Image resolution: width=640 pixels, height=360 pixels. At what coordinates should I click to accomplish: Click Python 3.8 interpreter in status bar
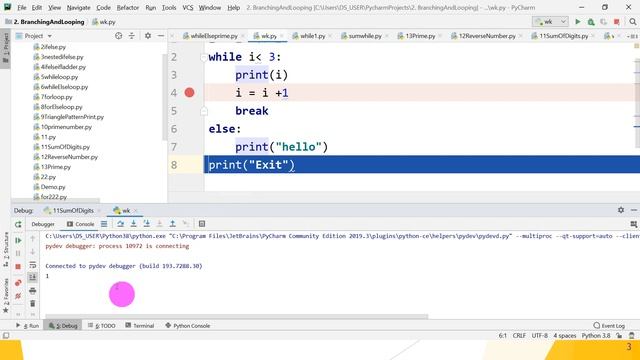pyautogui.click(x=596, y=336)
